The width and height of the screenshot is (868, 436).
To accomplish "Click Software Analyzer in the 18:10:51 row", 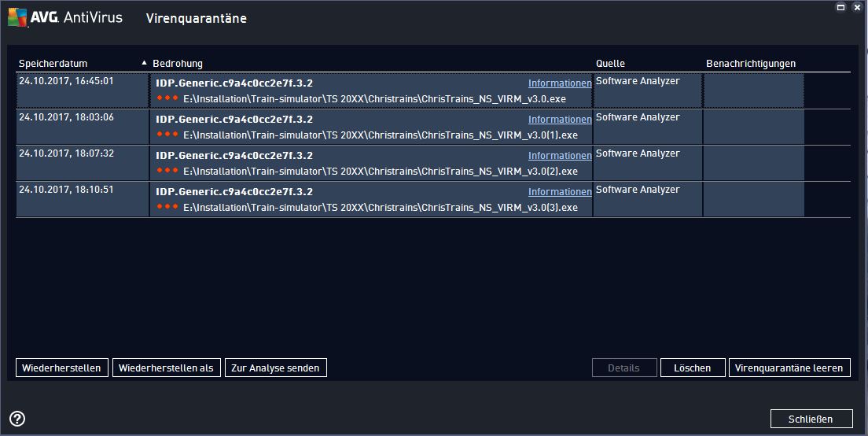I will (x=638, y=190).
